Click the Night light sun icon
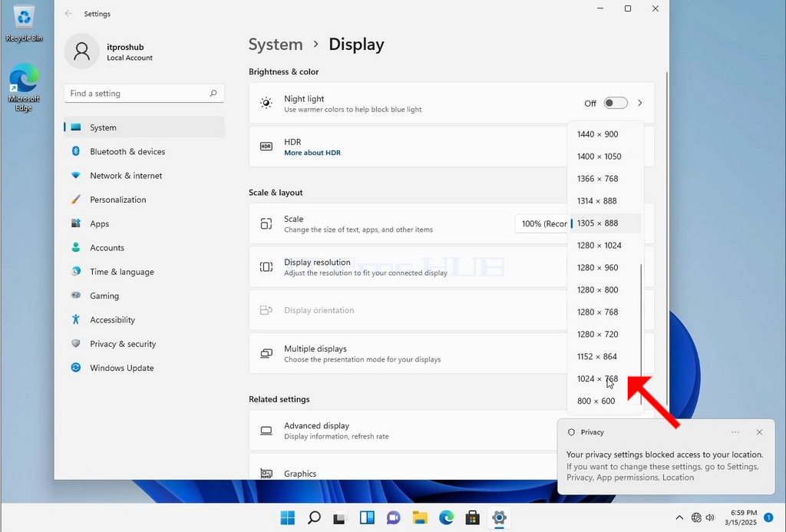The height and width of the screenshot is (532, 786). [266, 104]
